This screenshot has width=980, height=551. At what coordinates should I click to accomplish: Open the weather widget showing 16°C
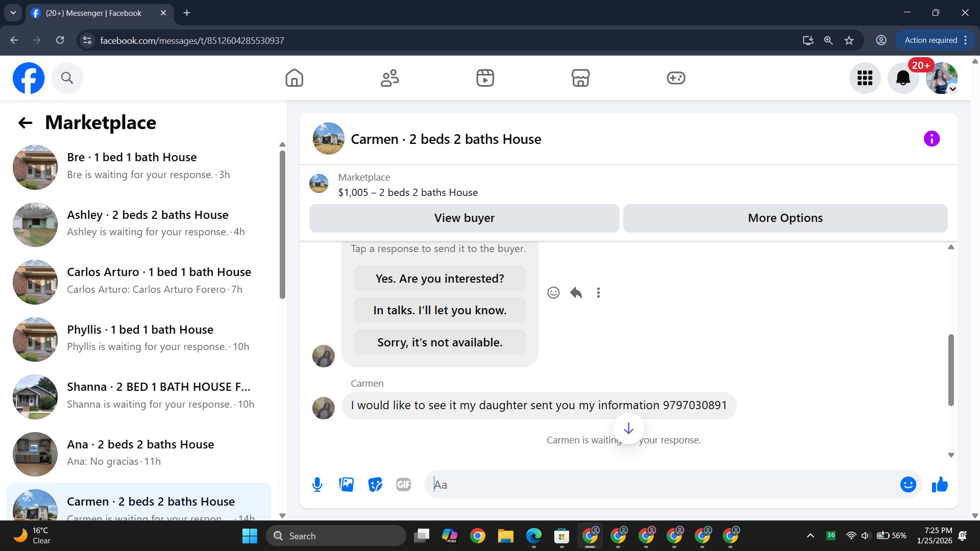point(32,536)
